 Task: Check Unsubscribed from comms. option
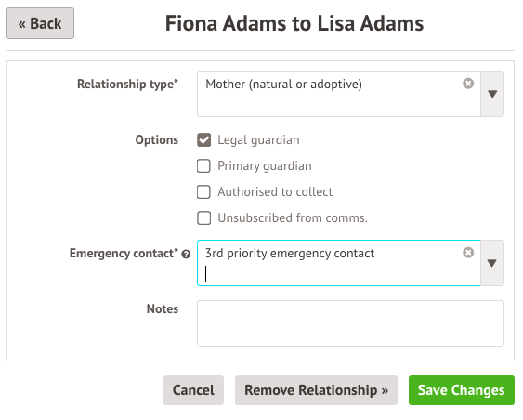203,217
